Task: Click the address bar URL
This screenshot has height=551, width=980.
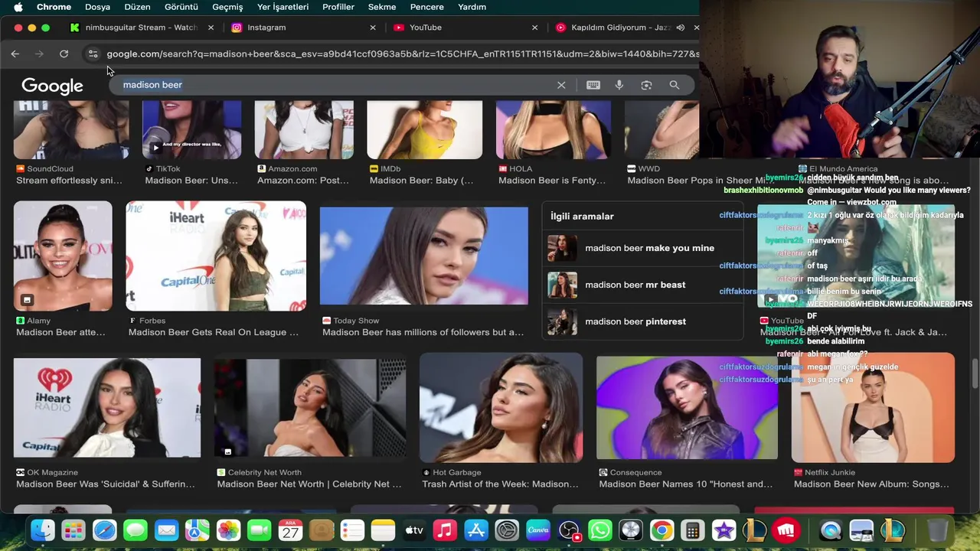Action: tap(403, 54)
